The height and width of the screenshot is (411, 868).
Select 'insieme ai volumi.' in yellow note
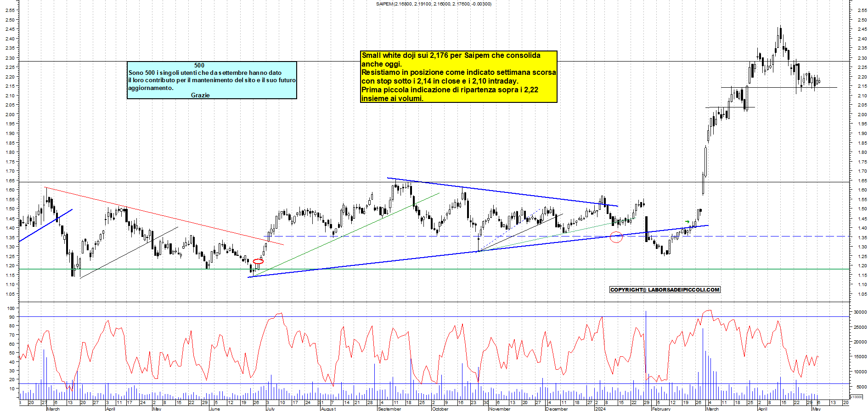(392, 98)
